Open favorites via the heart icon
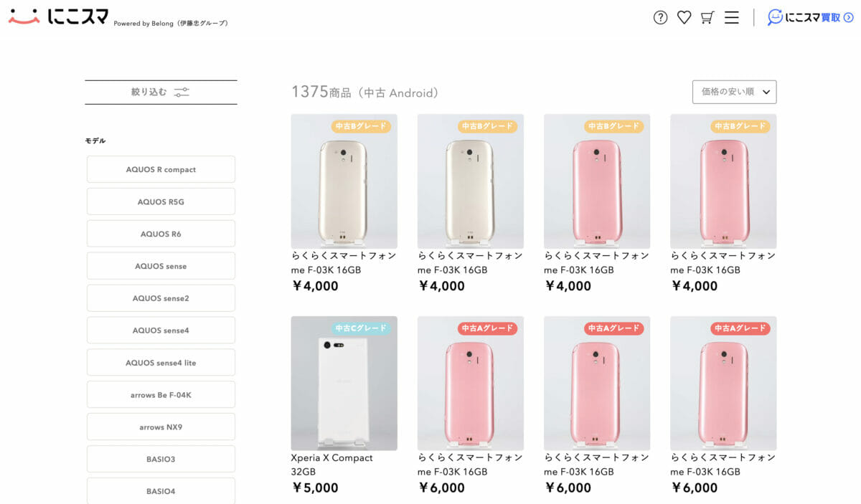This screenshot has height=504, width=861. pyautogui.click(x=684, y=18)
